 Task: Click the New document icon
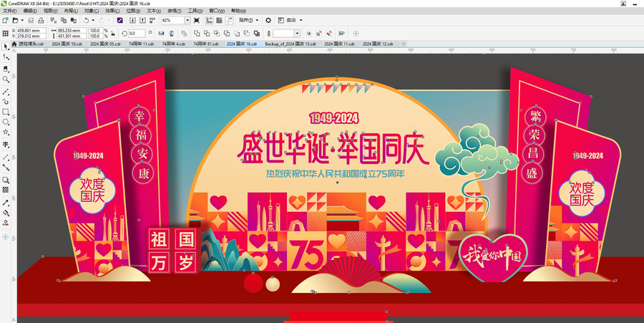click(5, 20)
